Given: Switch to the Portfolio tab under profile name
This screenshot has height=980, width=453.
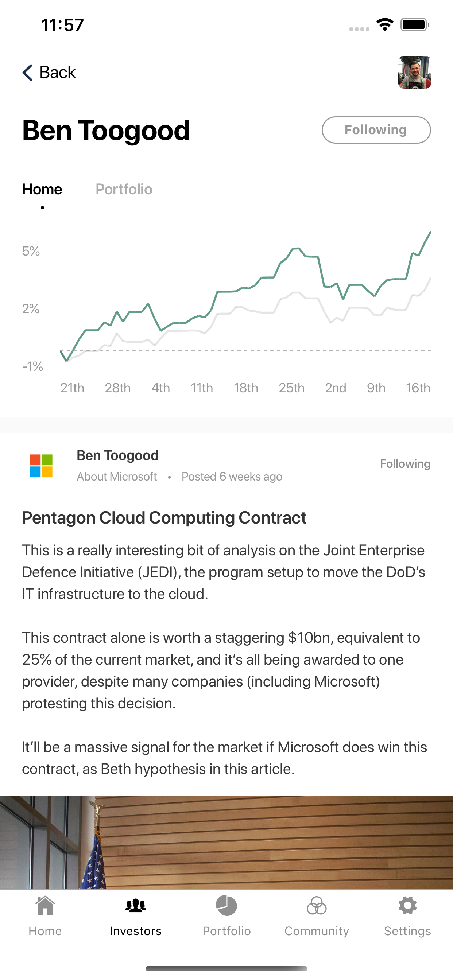Looking at the screenshot, I should (x=124, y=189).
